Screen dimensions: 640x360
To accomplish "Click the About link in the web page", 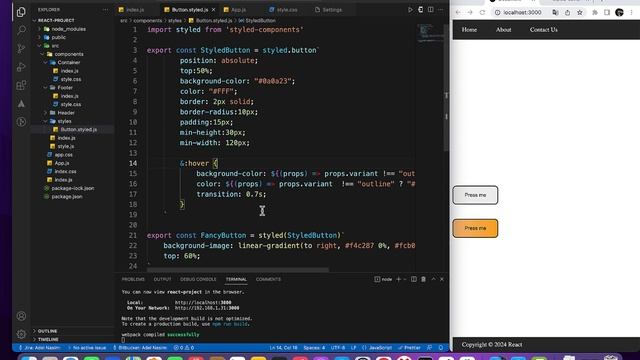I will coord(504,29).
